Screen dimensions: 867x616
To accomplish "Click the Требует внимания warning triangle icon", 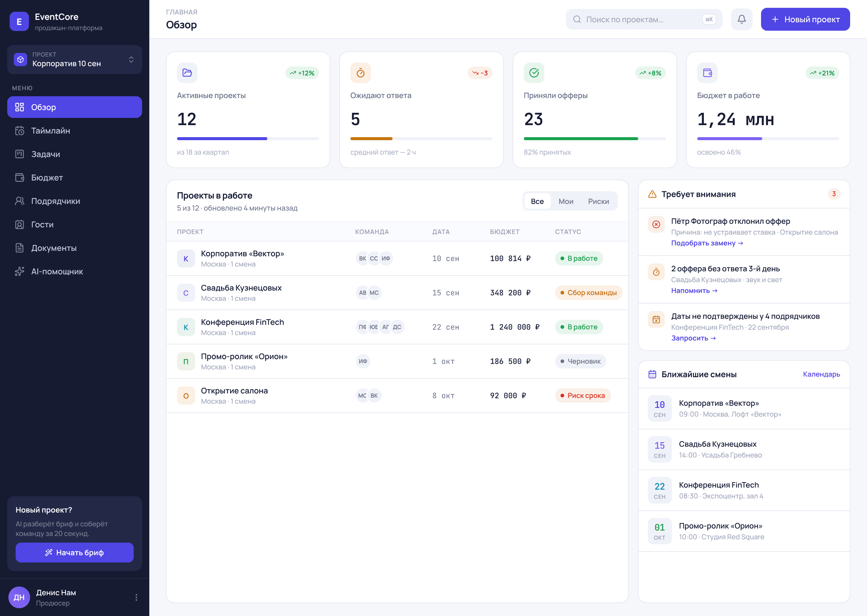I will point(652,194).
